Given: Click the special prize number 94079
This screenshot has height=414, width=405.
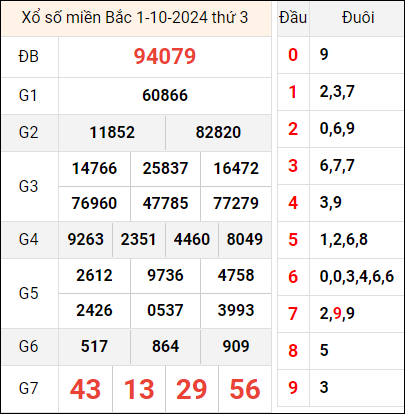Looking at the screenshot, I should tap(165, 56).
